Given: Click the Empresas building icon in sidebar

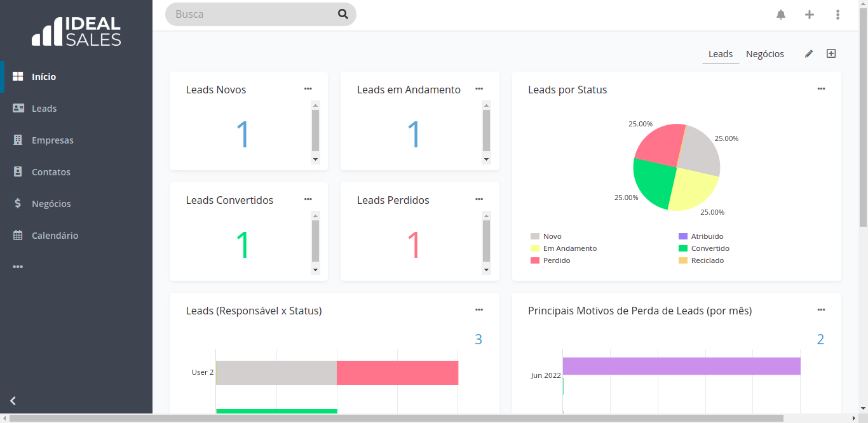Looking at the screenshot, I should (x=18, y=140).
